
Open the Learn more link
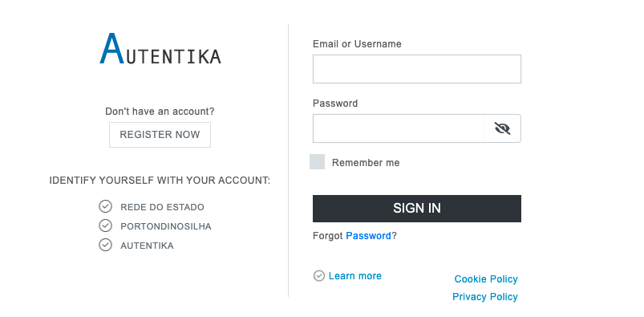pos(354,276)
